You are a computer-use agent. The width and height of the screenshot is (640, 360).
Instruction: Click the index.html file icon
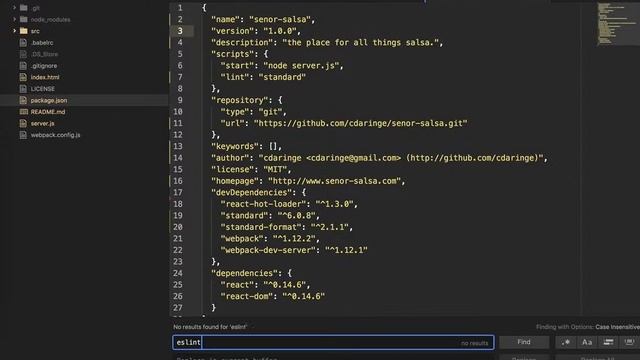pyautogui.click(x=23, y=77)
